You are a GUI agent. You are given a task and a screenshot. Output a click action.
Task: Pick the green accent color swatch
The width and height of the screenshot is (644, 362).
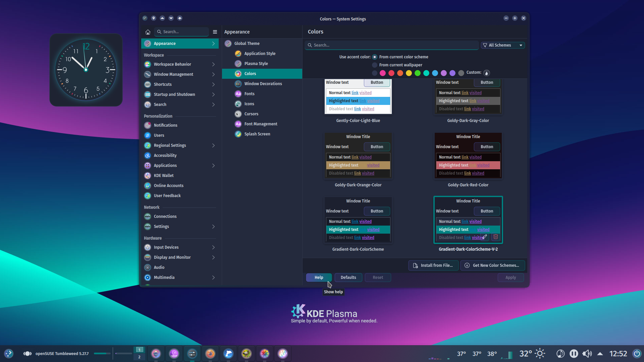click(418, 73)
